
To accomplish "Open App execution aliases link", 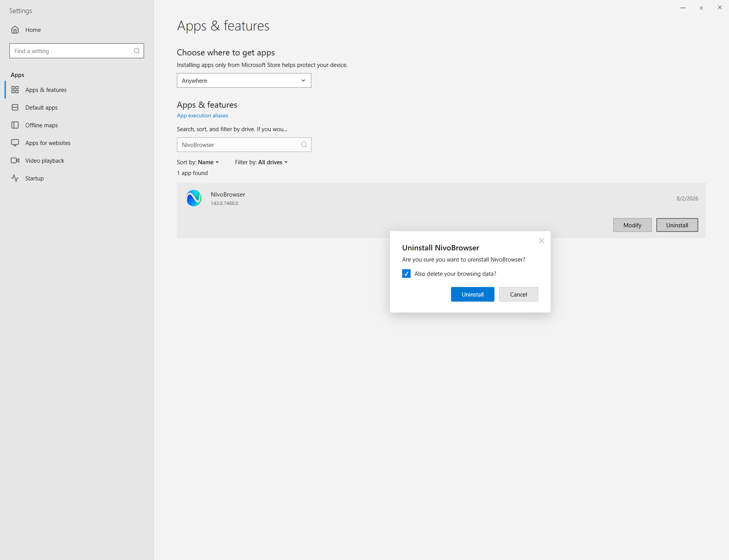I will click(202, 115).
